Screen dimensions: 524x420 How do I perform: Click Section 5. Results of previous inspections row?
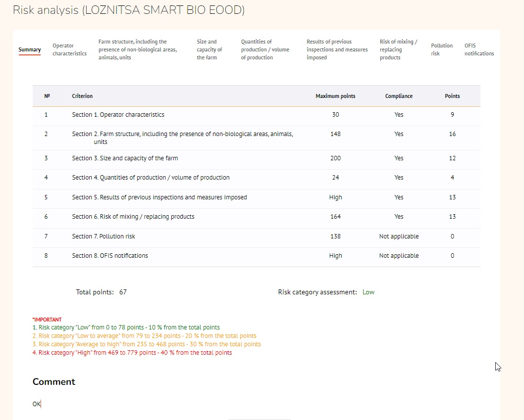pos(159,197)
